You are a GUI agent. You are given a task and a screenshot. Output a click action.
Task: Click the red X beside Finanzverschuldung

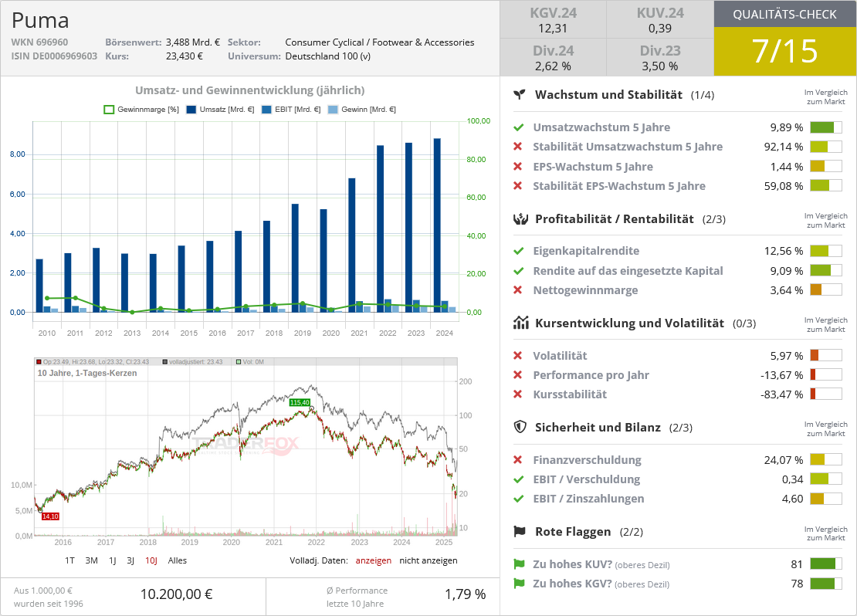517,459
